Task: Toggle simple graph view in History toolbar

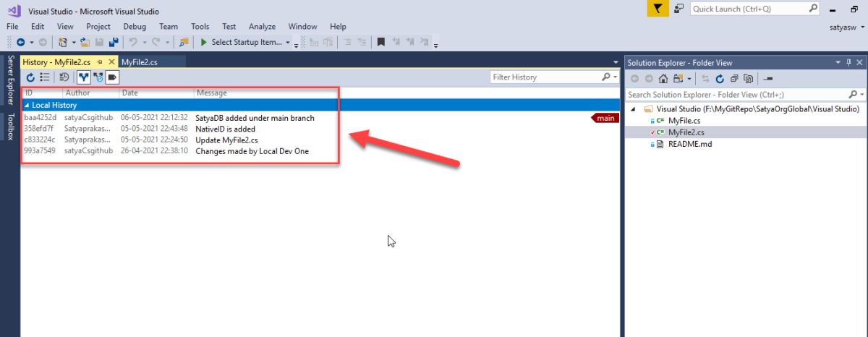Action: pos(84,77)
